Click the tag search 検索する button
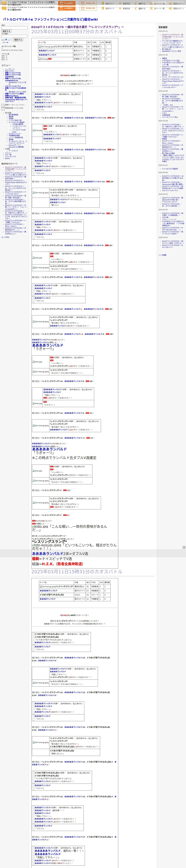Viewport: 186px width, 868px height. [x=18, y=40]
